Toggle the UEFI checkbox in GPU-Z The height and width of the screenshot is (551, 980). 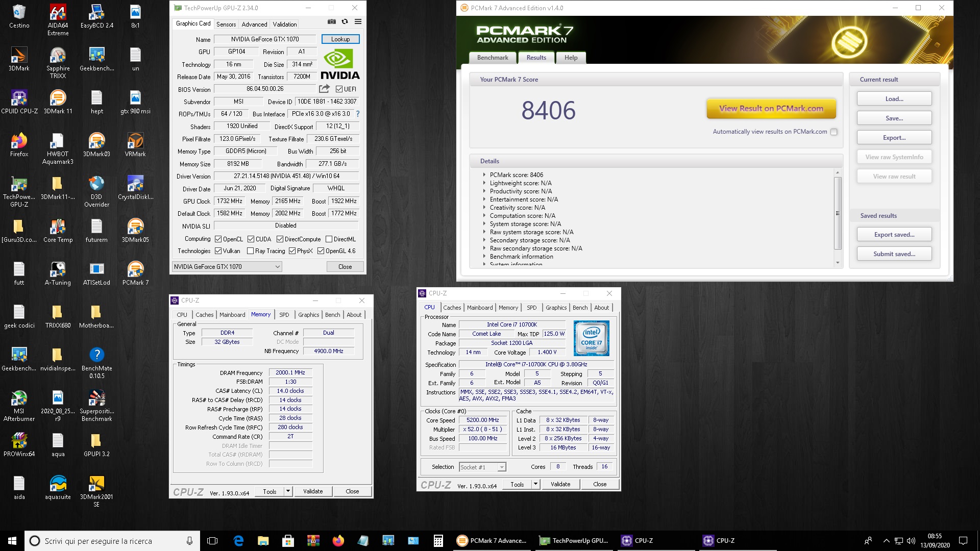coord(339,89)
